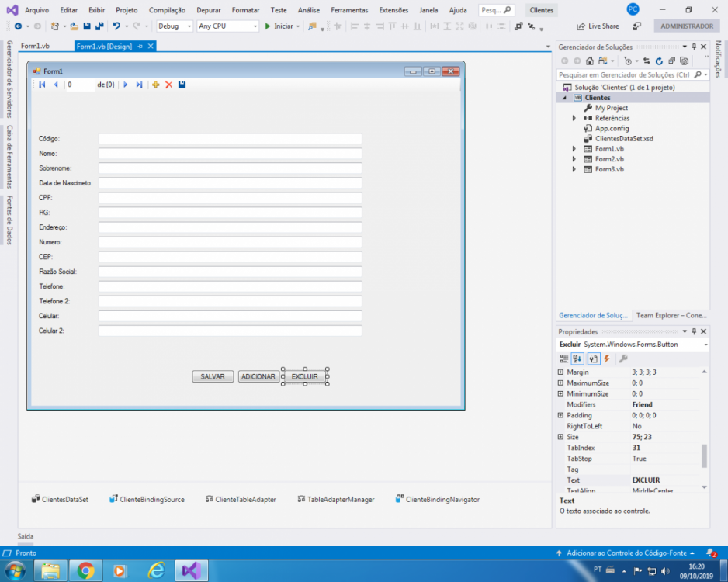Click Collapse All in Solution Explorer

(x=671, y=61)
